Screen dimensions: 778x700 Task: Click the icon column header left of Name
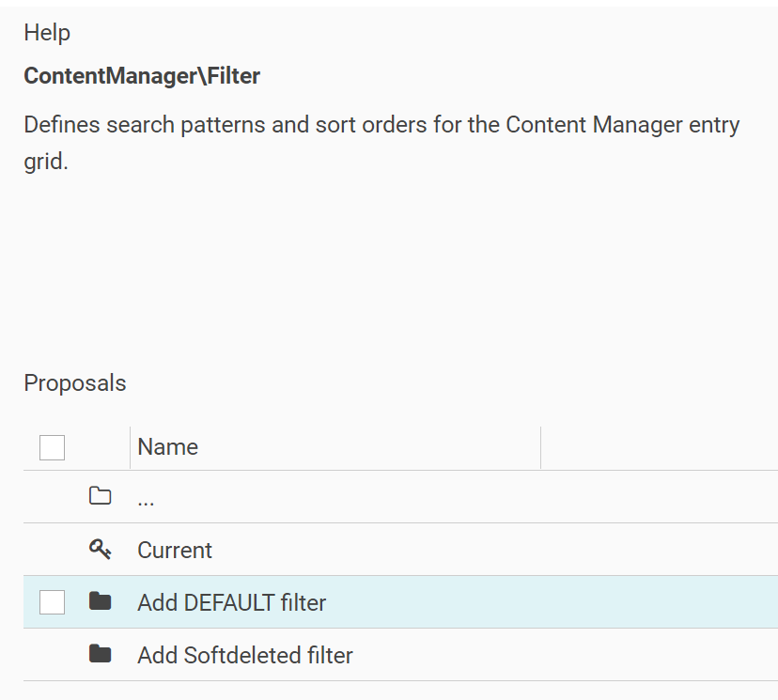(100, 447)
